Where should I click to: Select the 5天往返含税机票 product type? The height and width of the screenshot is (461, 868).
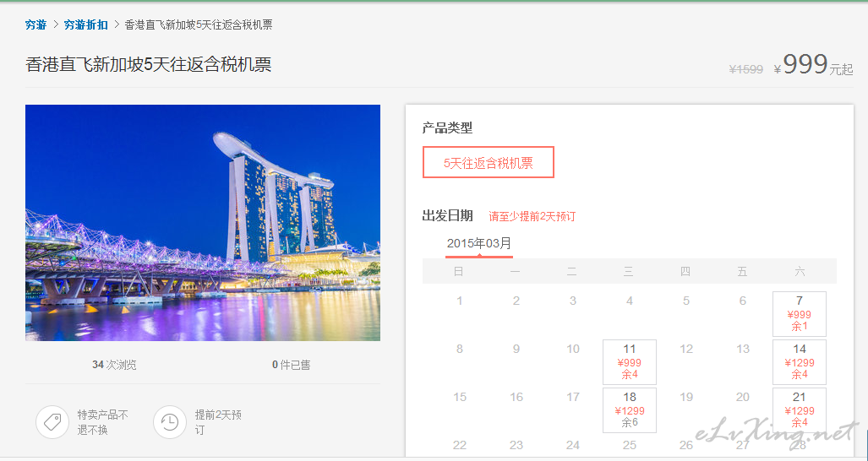489,162
